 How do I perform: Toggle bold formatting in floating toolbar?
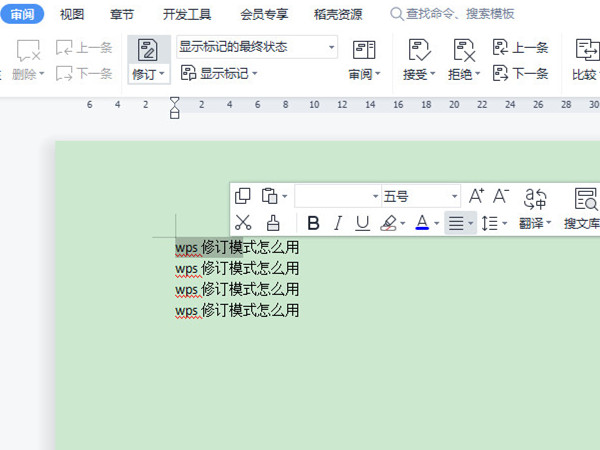coord(313,223)
